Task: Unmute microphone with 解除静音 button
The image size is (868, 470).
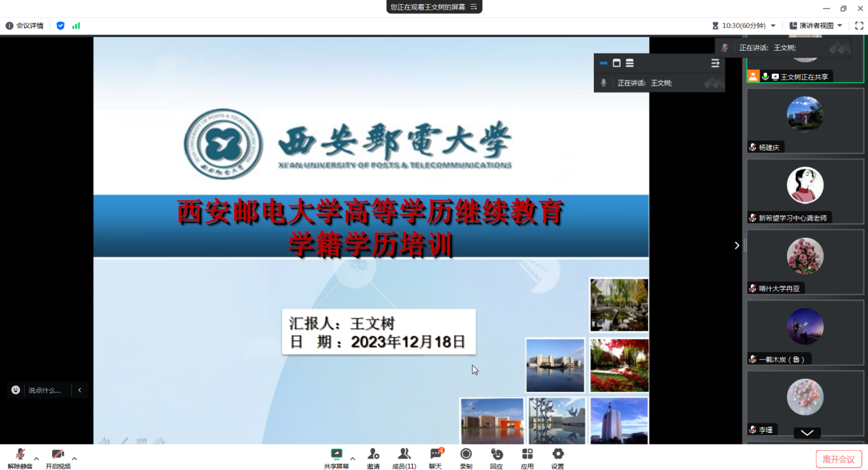Action: click(20, 458)
